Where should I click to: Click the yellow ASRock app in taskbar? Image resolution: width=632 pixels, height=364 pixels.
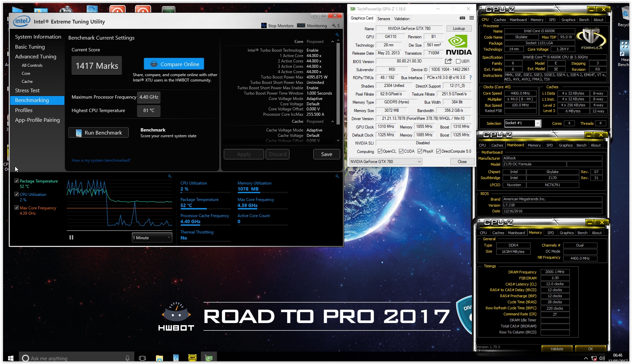point(192,358)
